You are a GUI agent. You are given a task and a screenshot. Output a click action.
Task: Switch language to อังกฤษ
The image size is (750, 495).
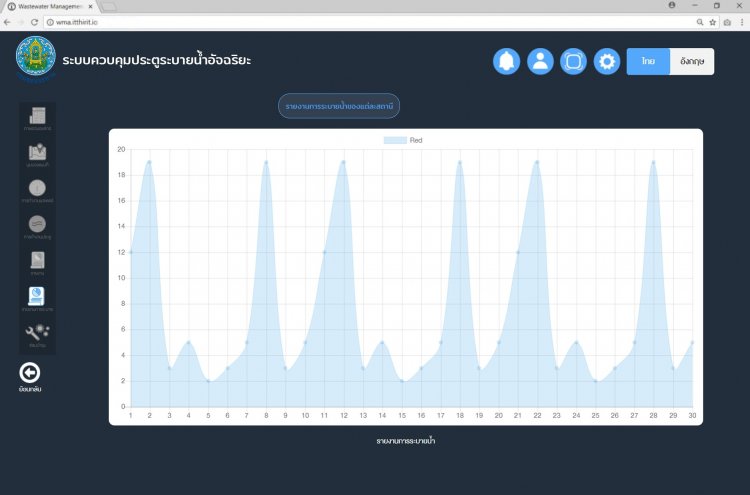pyautogui.click(x=691, y=61)
